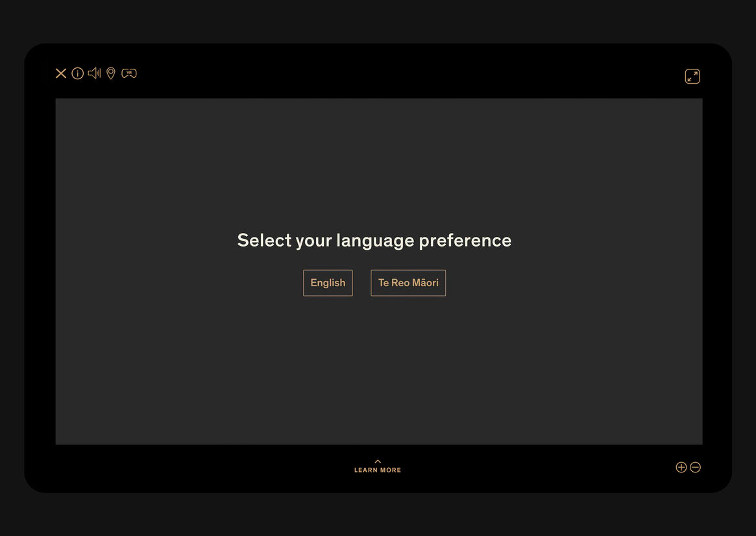Close the viewer with the X icon

click(x=61, y=73)
